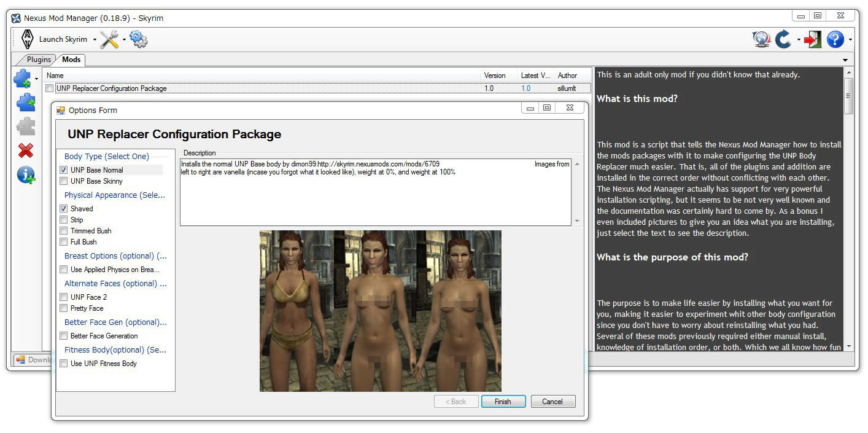Screen dimensions: 868x433
Task: Open the wrench and screwdriver tools icon
Action: pos(110,39)
